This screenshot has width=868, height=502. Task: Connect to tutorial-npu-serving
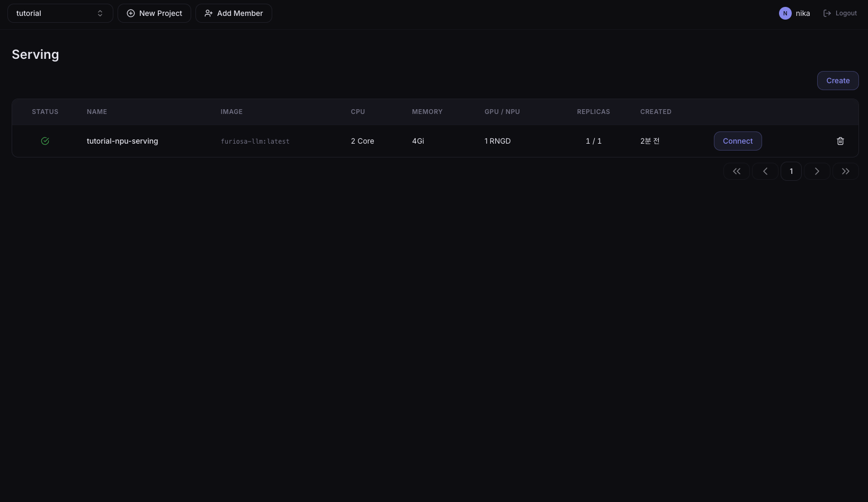click(738, 141)
